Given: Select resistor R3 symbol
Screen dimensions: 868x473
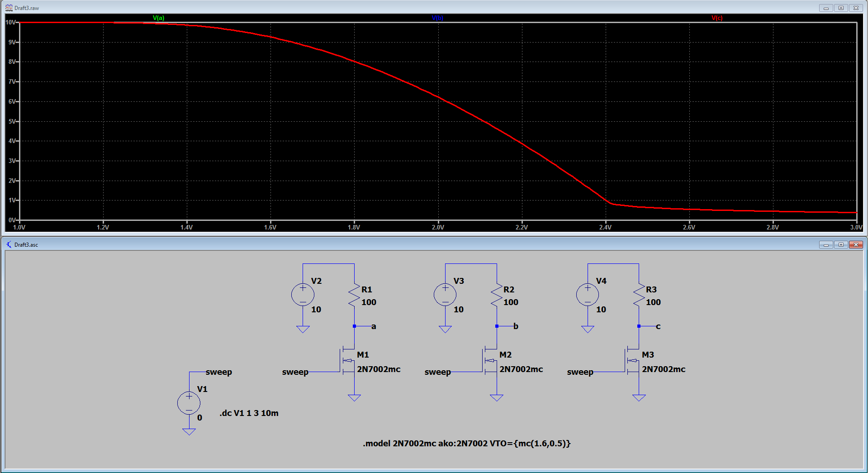Looking at the screenshot, I should coord(639,296).
